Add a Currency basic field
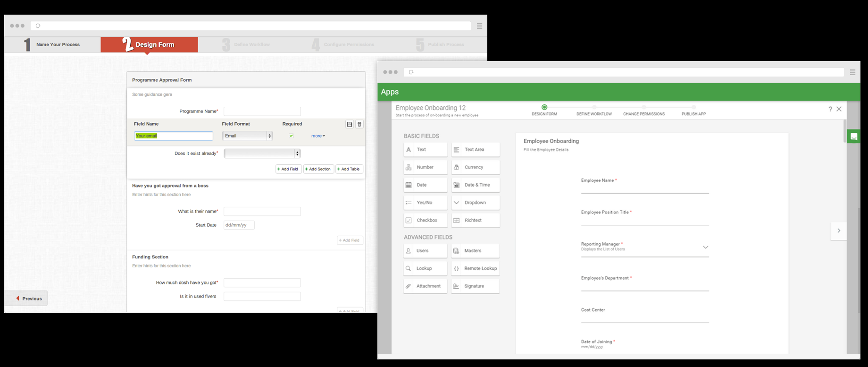Image resolution: width=868 pixels, height=367 pixels. [x=476, y=167]
